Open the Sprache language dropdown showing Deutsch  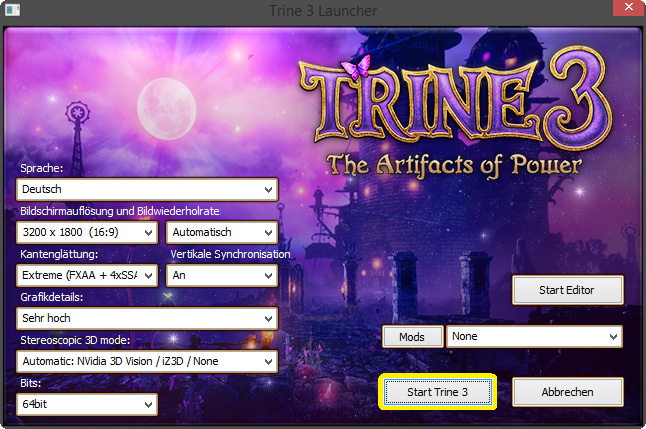(147, 190)
